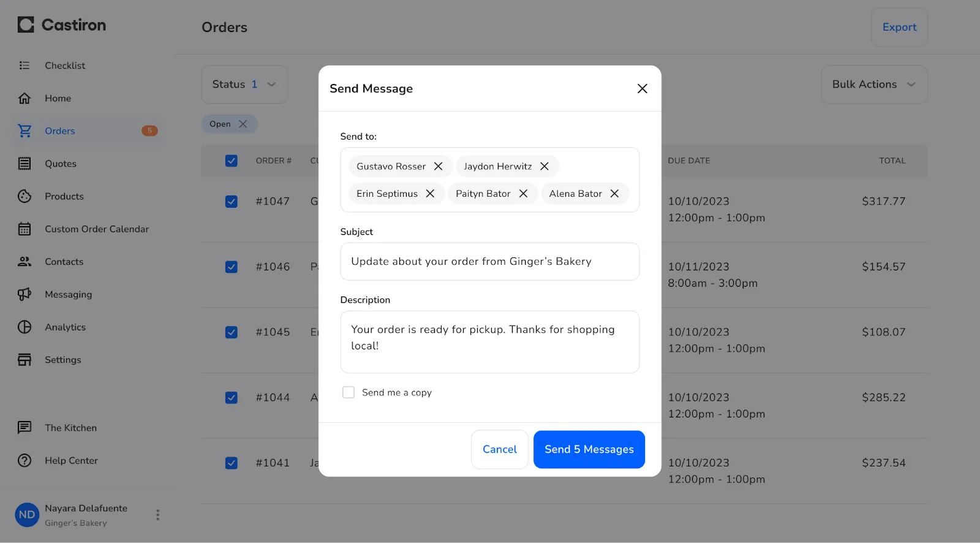Go to Contacts in sidebar
Screen dimensions: 980x543
64,262
